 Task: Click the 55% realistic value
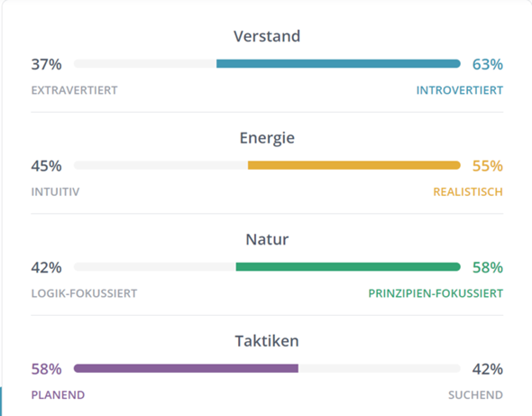point(488,166)
